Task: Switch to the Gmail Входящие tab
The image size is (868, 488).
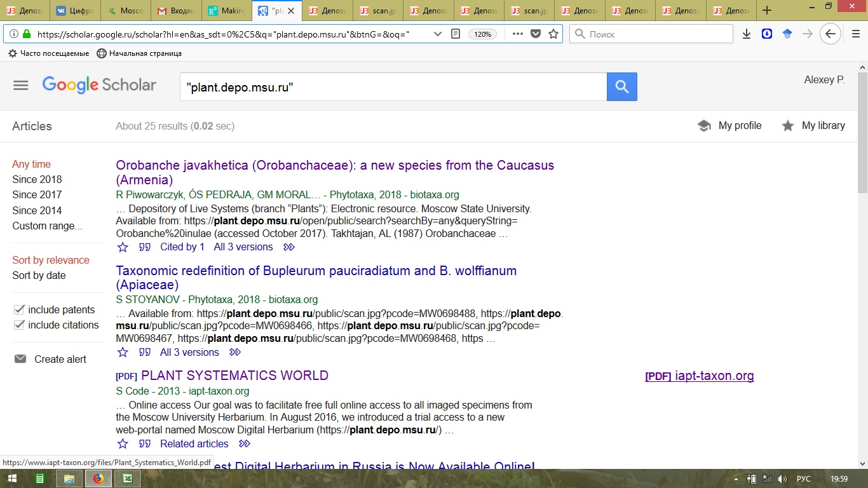Action: 176,11
